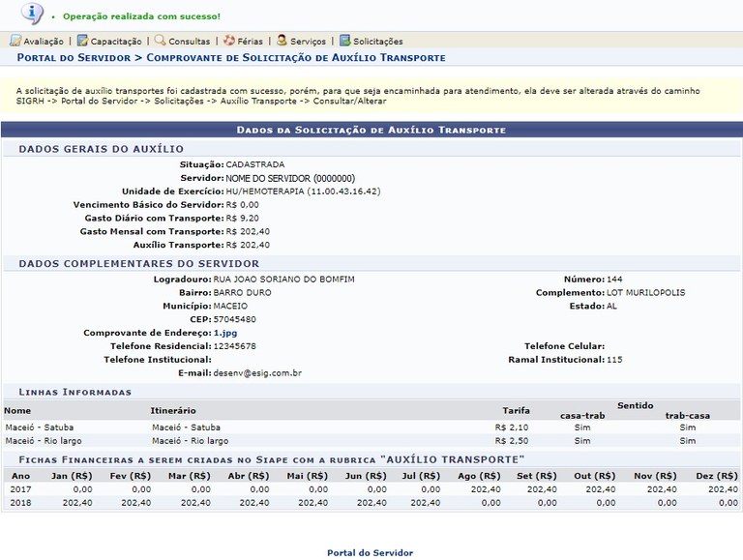The image size is (743, 560).
Task: Expand the Consultas menu
Action: (189, 42)
